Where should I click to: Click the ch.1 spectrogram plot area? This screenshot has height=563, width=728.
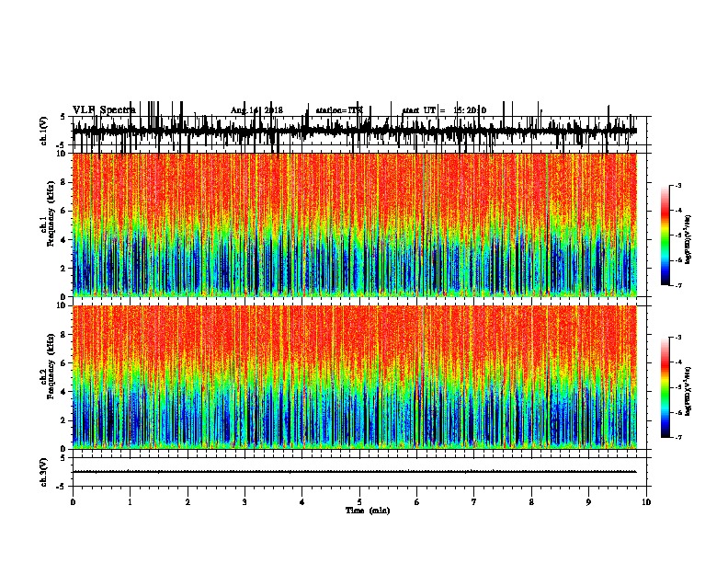355,224
